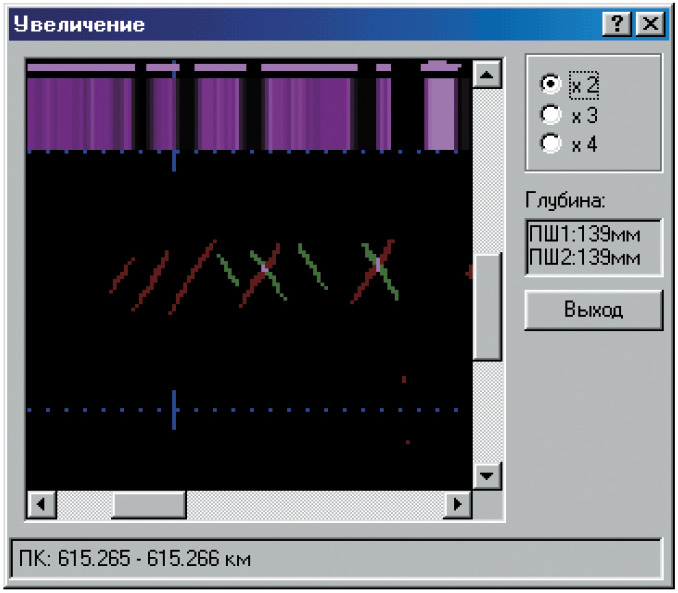Image resolution: width=678 pixels, height=593 pixels.
Task: Choose the x 4 zoom radio button
Action: [x=551, y=143]
